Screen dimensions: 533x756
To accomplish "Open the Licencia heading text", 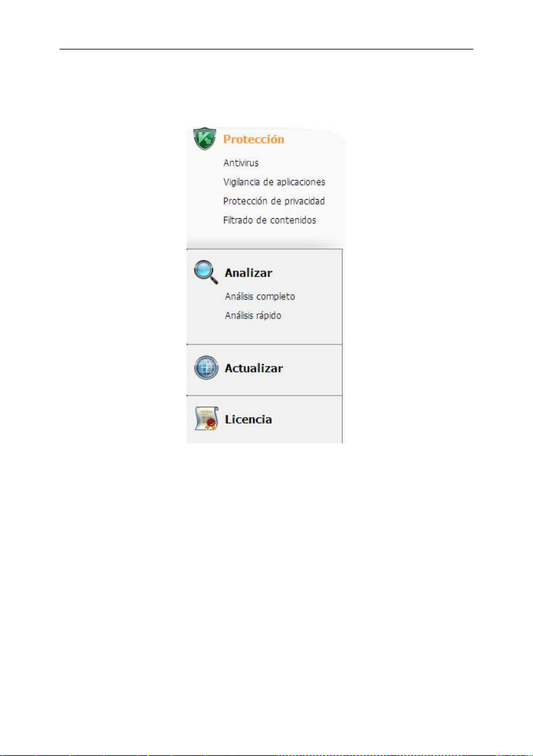I will [x=248, y=419].
